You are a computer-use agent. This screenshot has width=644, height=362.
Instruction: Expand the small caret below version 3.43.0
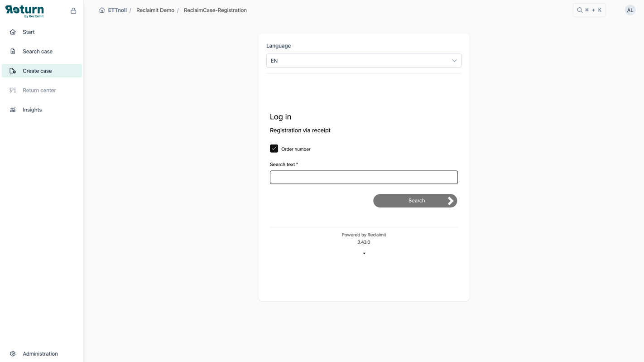click(364, 253)
